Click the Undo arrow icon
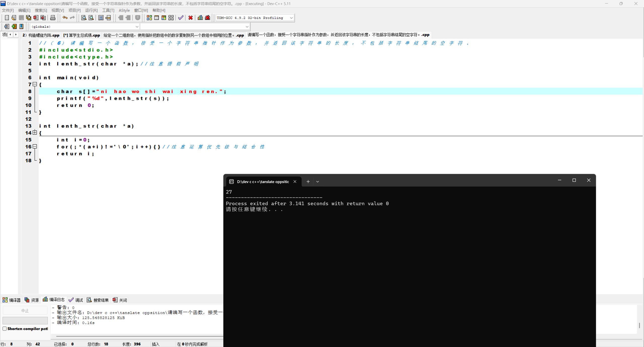Image resolution: width=644 pixels, height=347 pixels. pyautogui.click(x=65, y=18)
